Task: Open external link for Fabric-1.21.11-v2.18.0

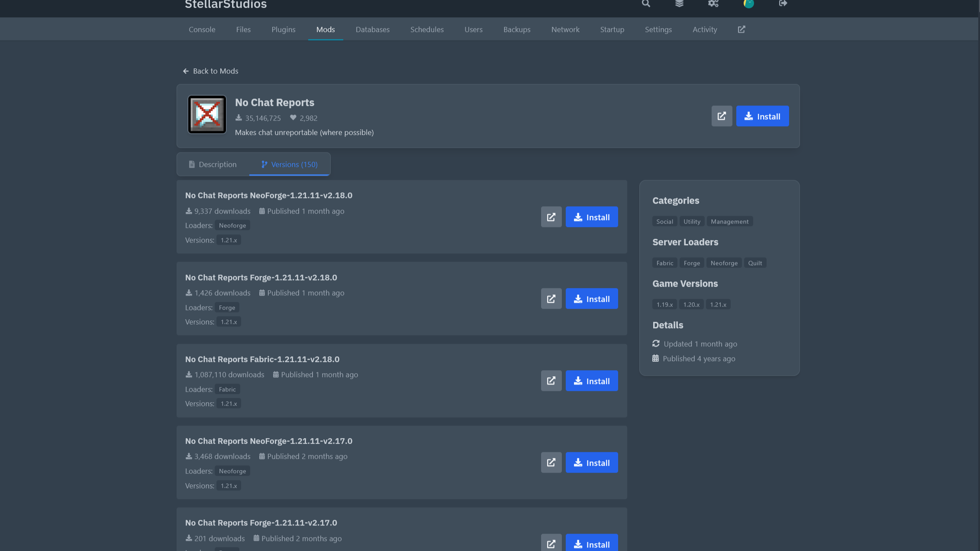Action: tap(551, 381)
